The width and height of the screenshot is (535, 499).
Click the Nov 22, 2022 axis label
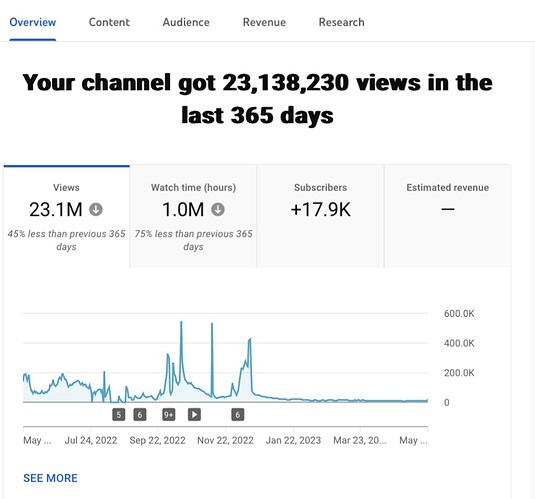(x=225, y=440)
